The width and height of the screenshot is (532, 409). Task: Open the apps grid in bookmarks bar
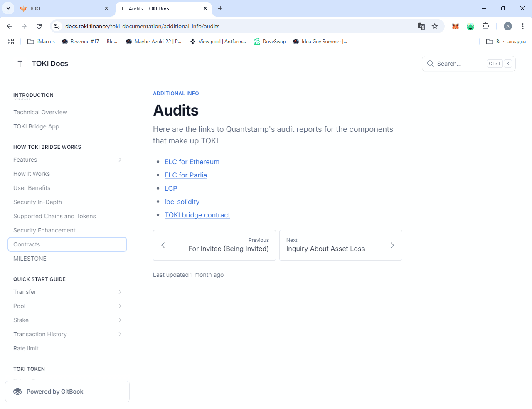pyautogui.click(x=11, y=42)
